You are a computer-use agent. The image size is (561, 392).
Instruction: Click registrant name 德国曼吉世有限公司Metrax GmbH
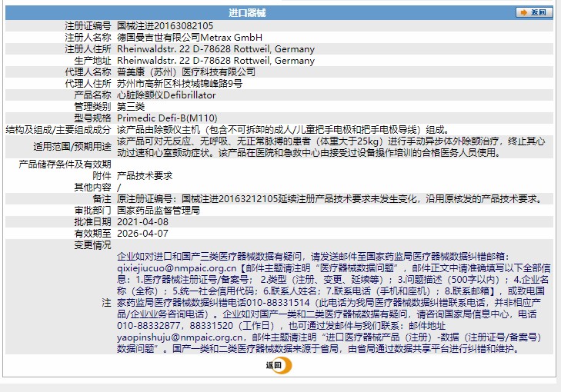pyautogui.click(x=189, y=37)
